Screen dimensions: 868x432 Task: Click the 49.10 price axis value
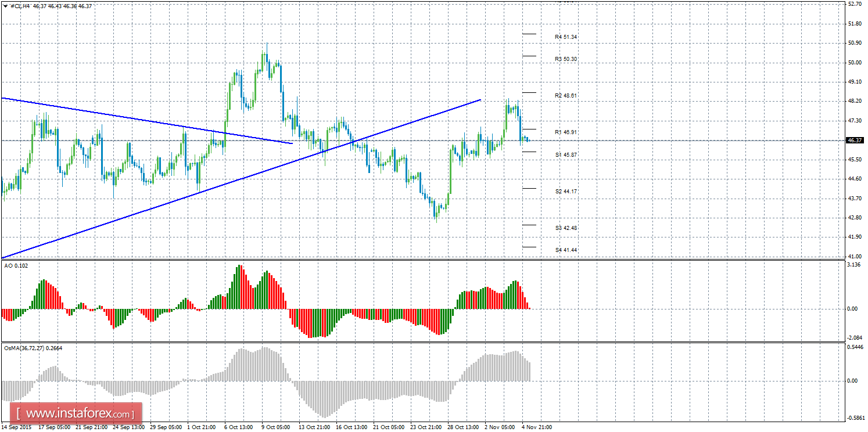click(854, 82)
